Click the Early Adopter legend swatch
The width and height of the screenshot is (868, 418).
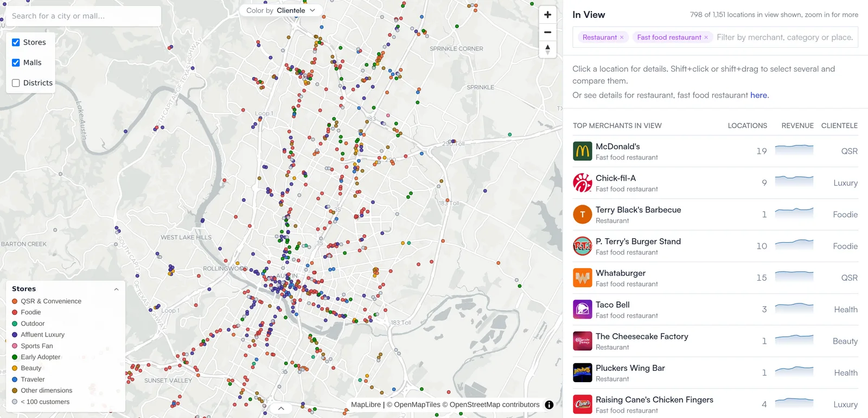coord(15,357)
